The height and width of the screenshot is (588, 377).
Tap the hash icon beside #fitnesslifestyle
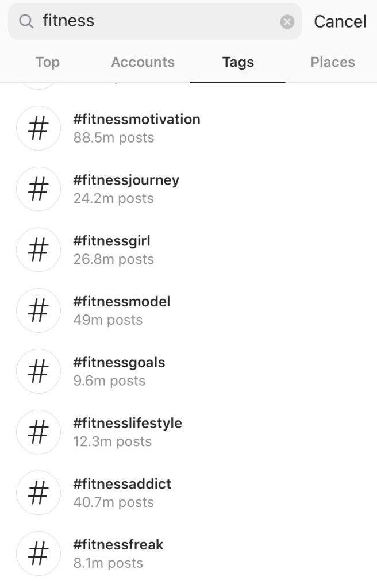38,432
